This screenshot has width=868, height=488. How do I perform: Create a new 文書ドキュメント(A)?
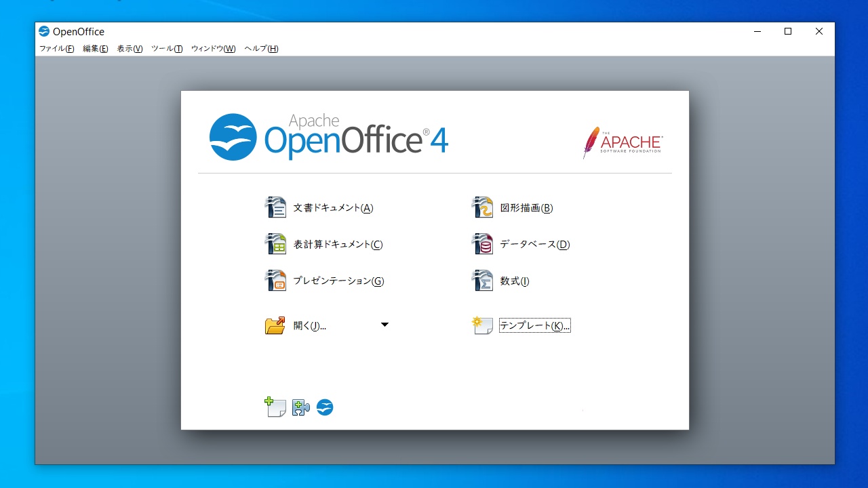pyautogui.click(x=333, y=208)
